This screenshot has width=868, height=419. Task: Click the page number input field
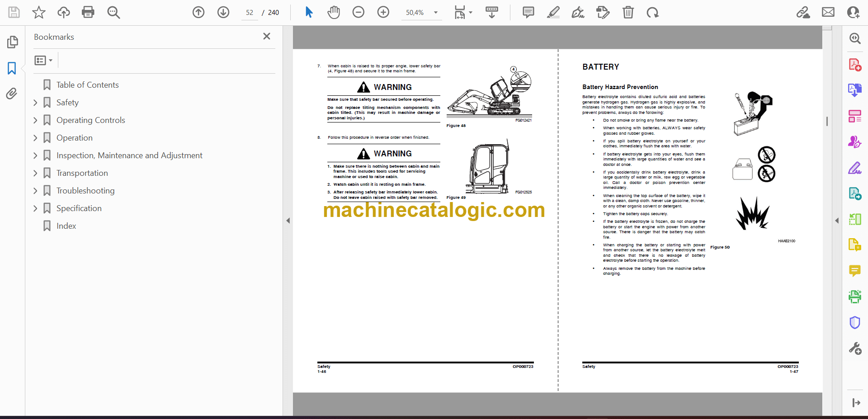250,13
